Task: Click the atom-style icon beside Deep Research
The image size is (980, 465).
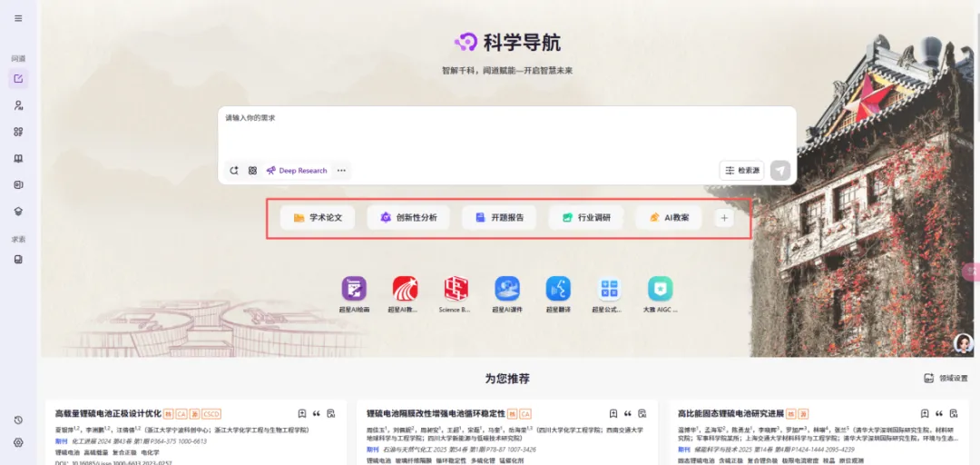Action: (x=252, y=170)
